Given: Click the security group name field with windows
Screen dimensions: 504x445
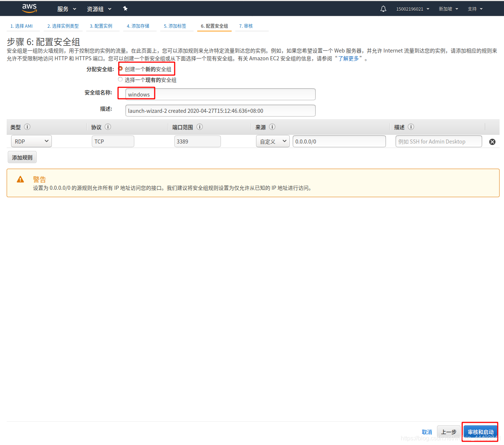Looking at the screenshot, I should (x=221, y=94).
